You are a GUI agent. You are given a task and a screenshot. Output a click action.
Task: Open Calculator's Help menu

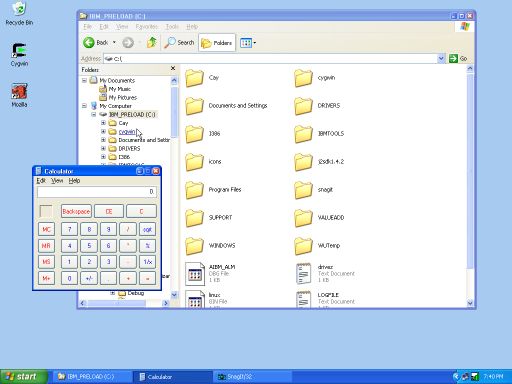tap(74, 181)
